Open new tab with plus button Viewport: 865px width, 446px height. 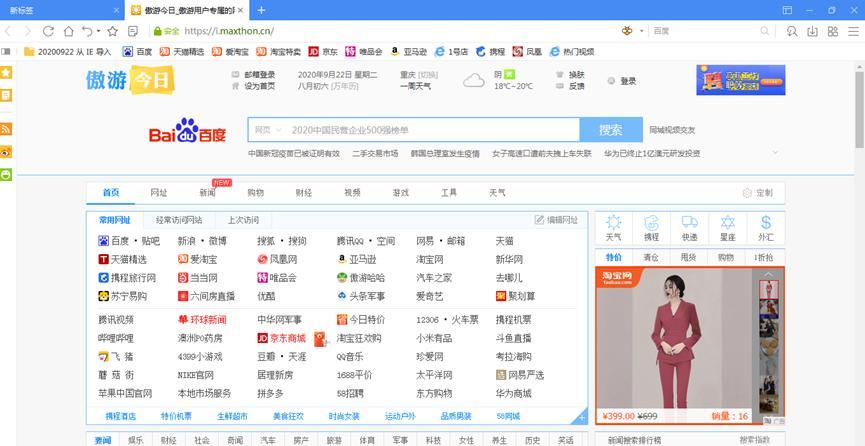coord(261,10)
